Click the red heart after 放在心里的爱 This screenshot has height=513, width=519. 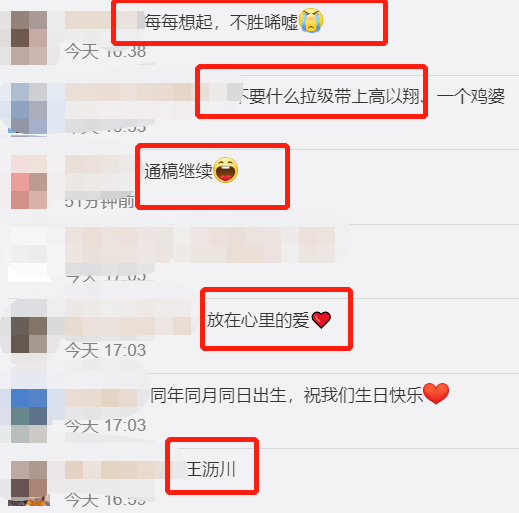[321, 320]
